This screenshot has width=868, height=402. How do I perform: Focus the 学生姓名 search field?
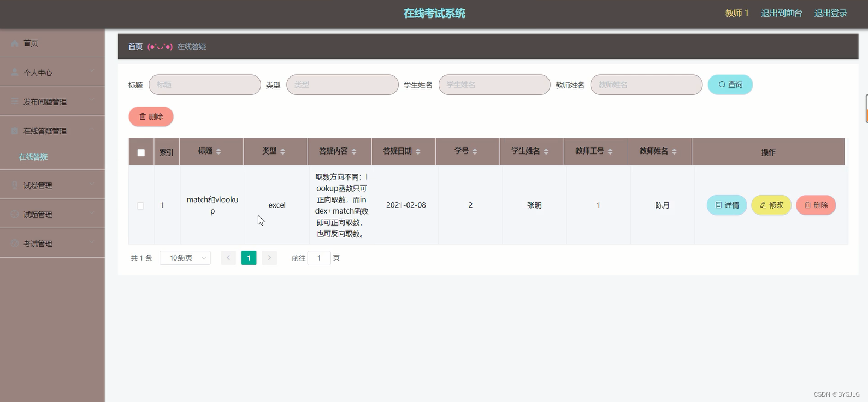(494, 85)
